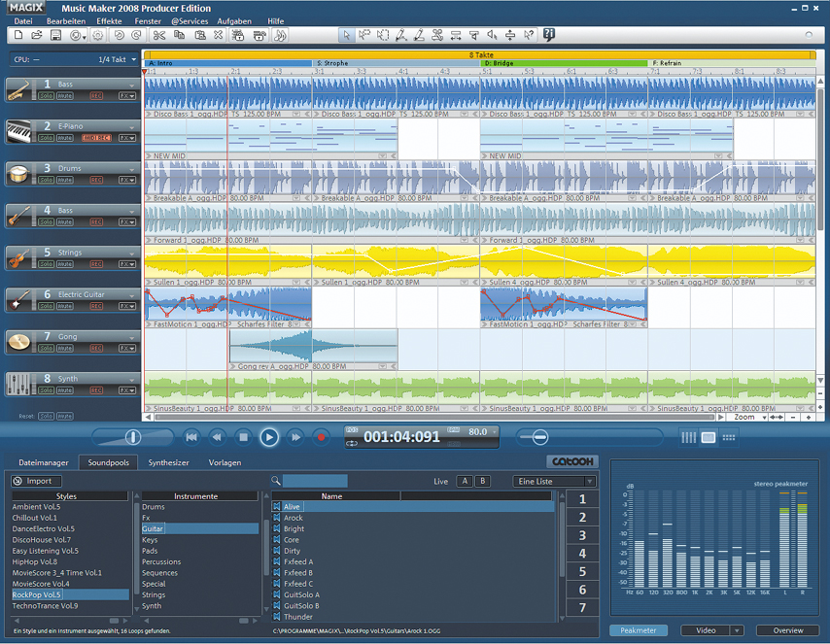
Task: Click the Soundpools search field
Action: (315, 481)
